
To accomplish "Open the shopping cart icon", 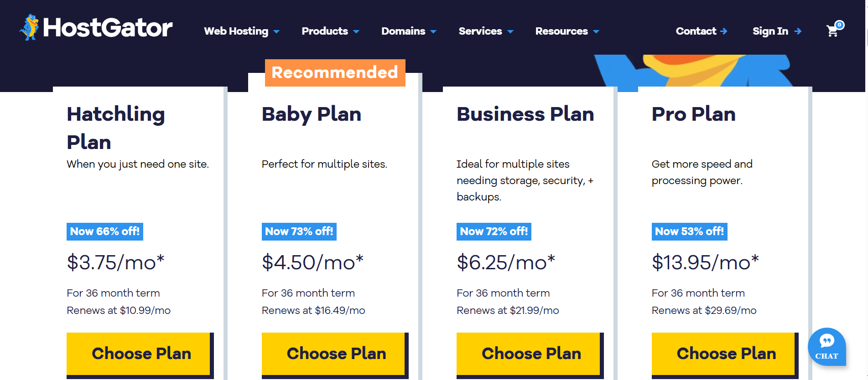I will click(x=832, y=31).
